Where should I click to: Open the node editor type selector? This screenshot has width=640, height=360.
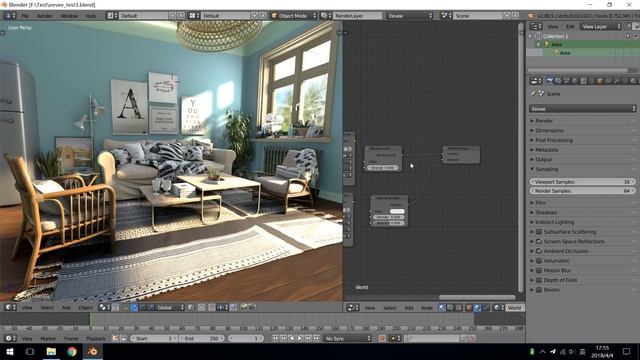tap(353, 308)
